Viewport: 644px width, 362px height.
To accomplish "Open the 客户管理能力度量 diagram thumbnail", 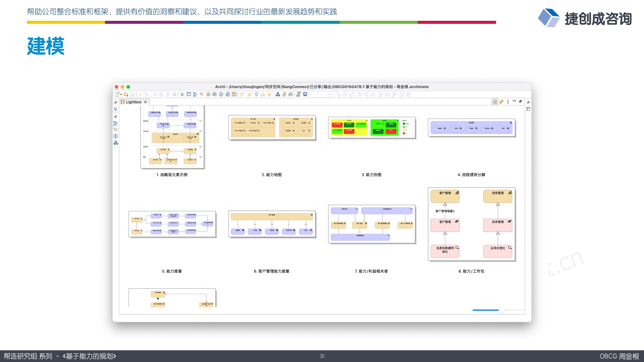I will 272,224.
